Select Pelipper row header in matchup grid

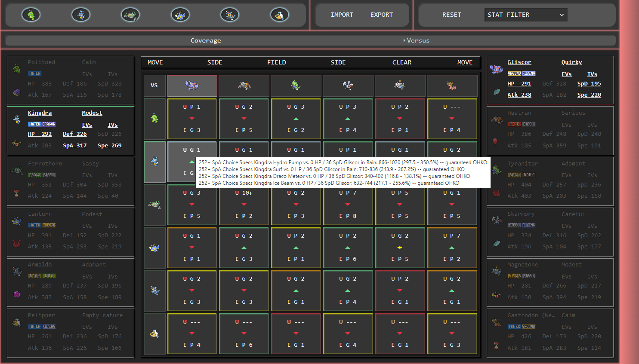click(154, 333)
